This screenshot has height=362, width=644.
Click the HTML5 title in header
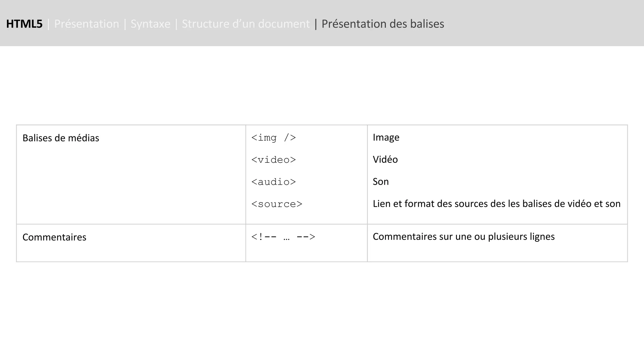(24, 24)
